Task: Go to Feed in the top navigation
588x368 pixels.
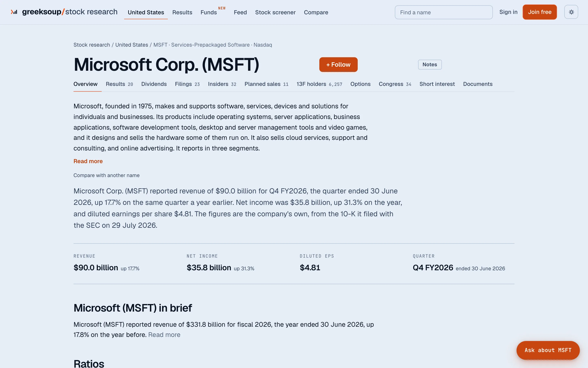Action: [x=240, y=12]
